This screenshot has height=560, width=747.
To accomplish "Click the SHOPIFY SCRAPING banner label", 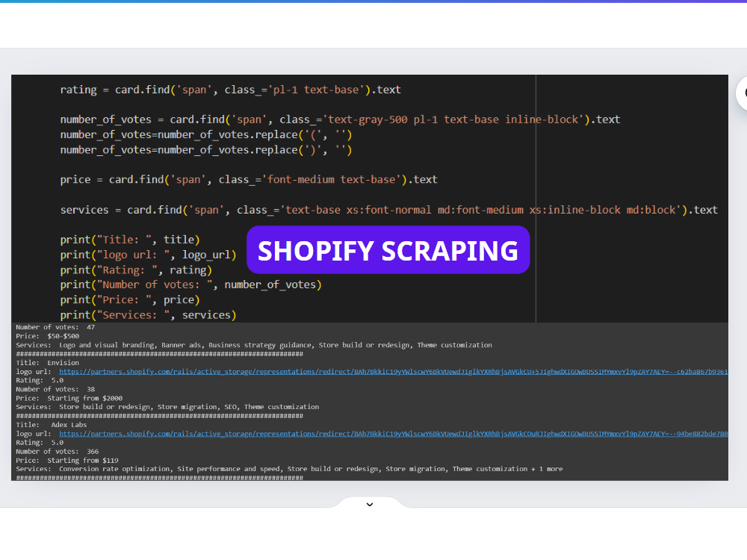I will point(388,250).
